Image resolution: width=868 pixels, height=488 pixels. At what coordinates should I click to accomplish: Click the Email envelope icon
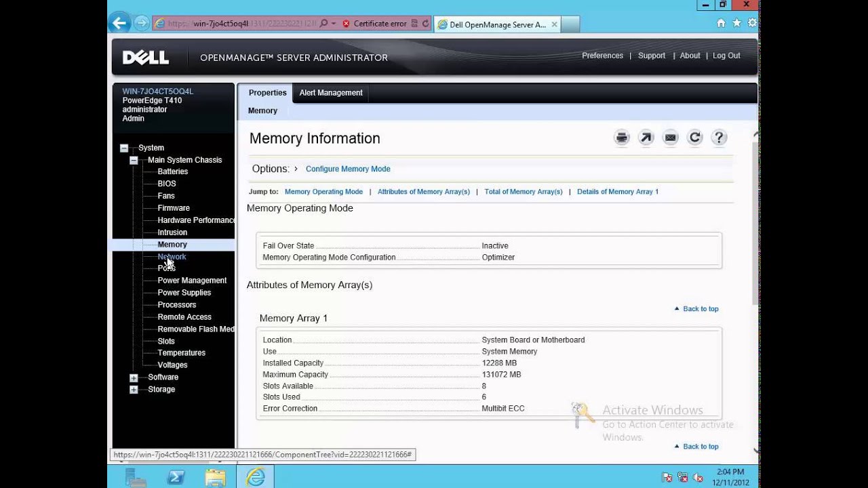(x=671, y=138)
